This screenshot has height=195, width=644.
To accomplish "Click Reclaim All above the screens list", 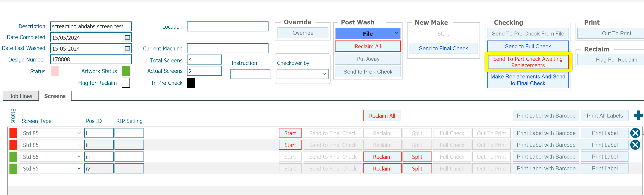I will [x=382, y=115].
